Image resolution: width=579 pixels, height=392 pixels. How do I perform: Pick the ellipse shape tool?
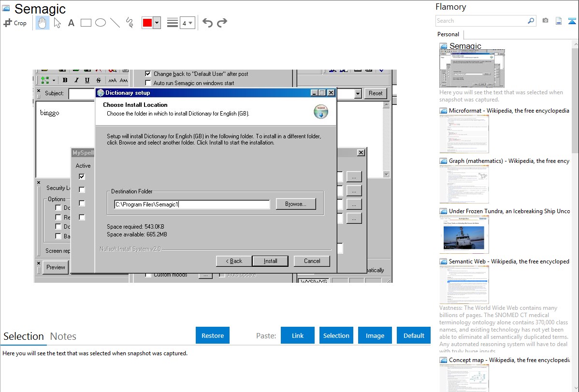pos(101,23)
